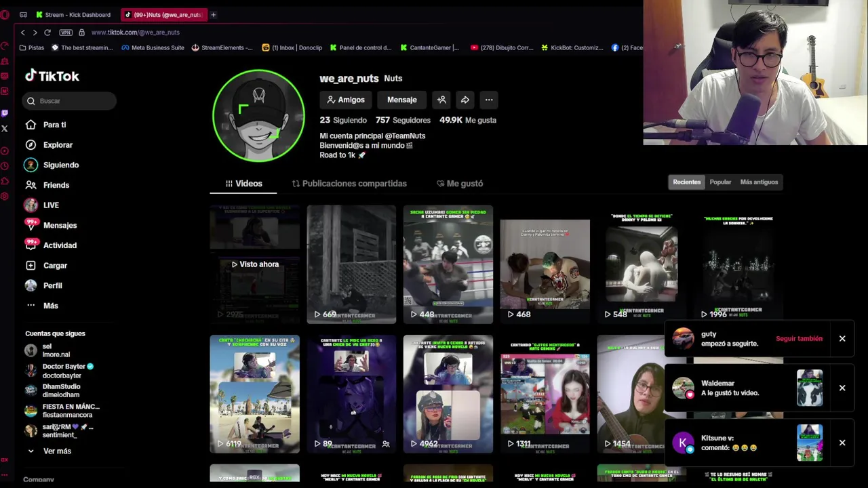This screenshot has height=488, width=868.
Task: Dismiss the guty follow notification
Action: pyautogui.click(x=842, y=338)
